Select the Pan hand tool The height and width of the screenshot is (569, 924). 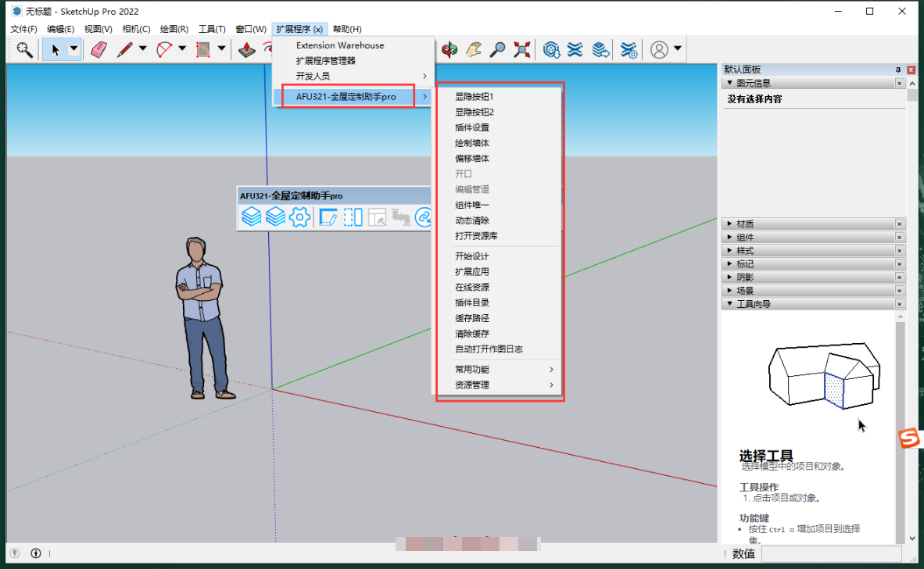474,50
